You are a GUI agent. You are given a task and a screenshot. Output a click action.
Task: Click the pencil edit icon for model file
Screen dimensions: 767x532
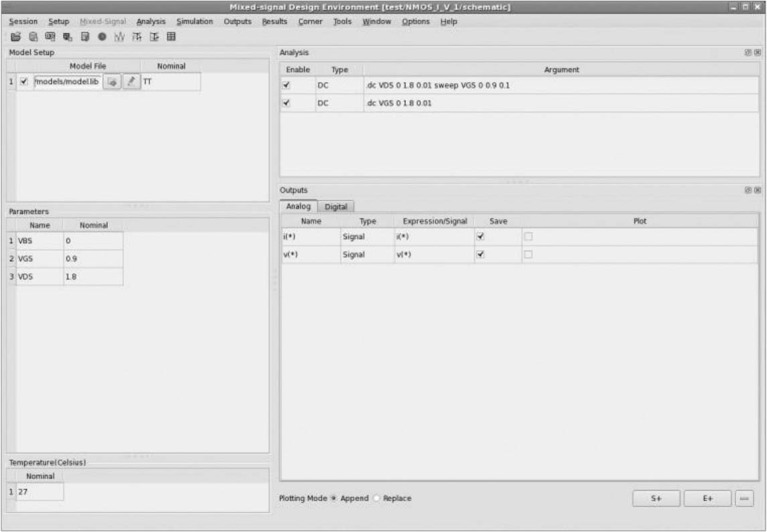pyautogui.click(x=131, y=82)
